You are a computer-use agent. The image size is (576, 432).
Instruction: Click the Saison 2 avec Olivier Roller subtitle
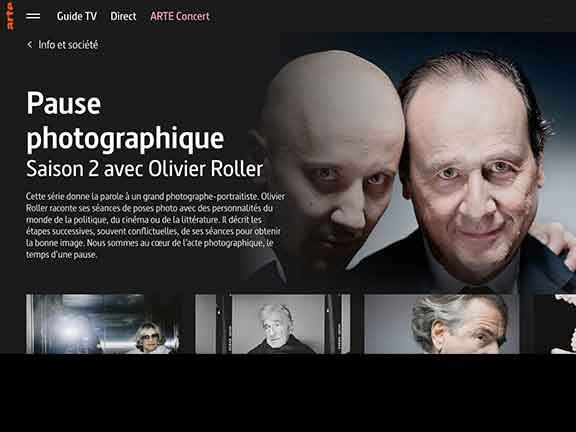[144, 169]
